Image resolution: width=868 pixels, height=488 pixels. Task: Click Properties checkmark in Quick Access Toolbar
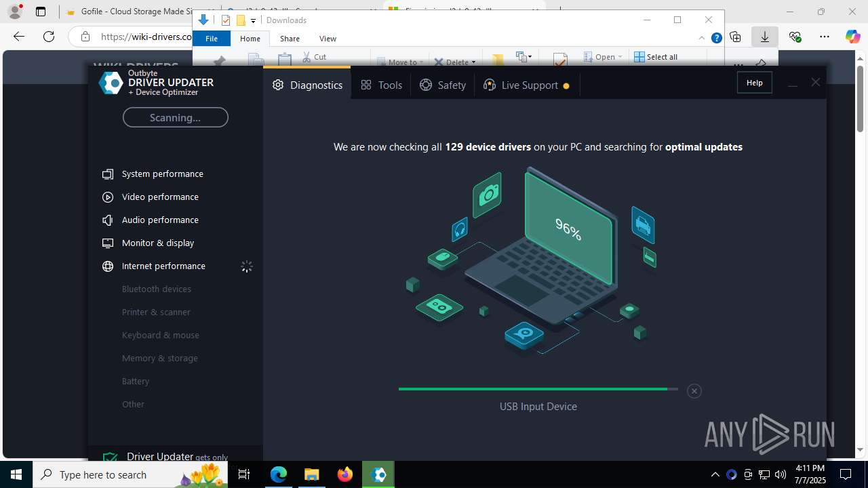(226, 20)
